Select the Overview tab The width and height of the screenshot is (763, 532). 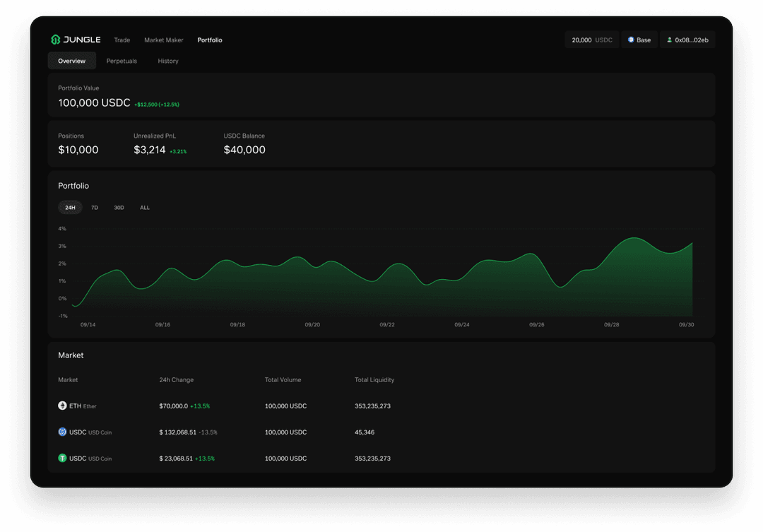pos(72,61)
